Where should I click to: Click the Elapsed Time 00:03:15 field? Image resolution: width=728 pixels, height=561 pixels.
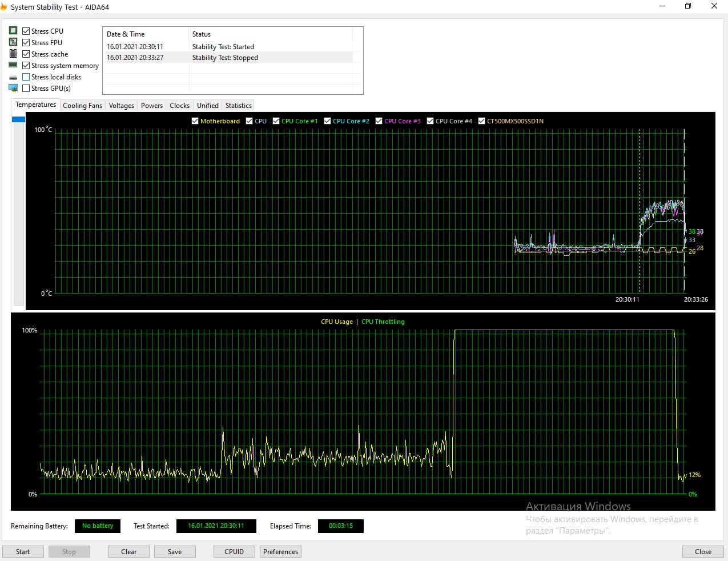click(x=340, y=526)
